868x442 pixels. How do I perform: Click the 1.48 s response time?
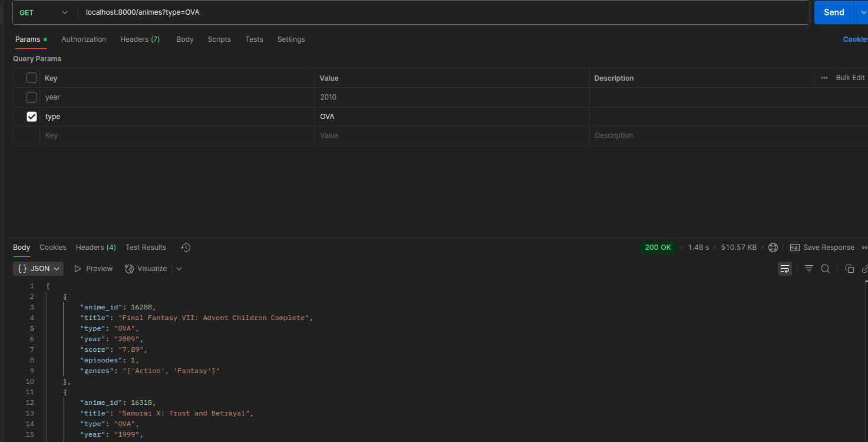[x=698, y=248]
